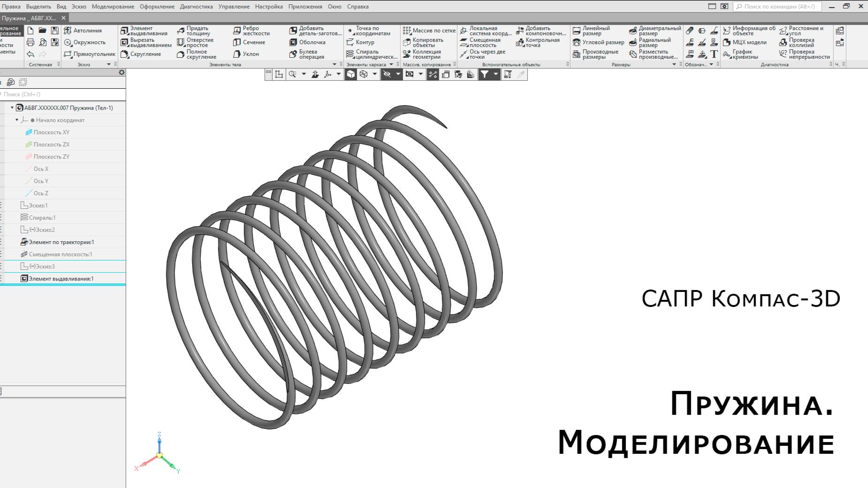Viewport: 868px width, 488px height.
Task: Print the document using the printer icon
Action: click(x=30, y=42)
